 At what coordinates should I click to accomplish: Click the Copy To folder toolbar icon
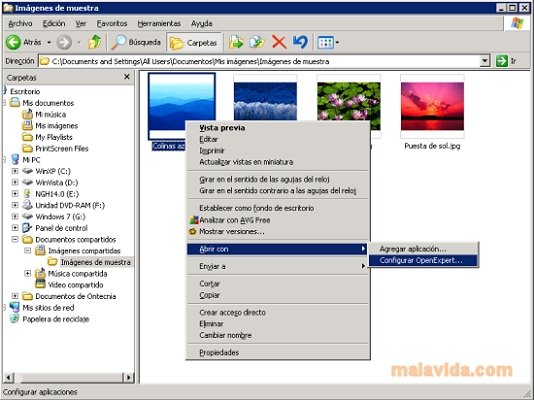click(257, 43)
